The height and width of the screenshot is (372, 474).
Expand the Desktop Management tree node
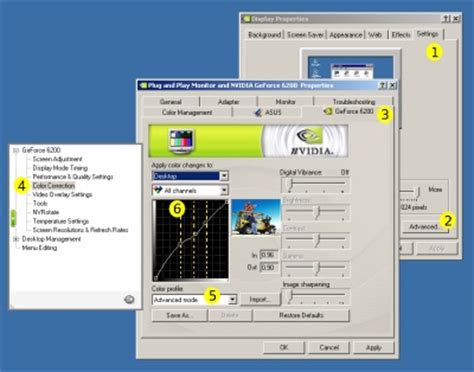[16, 239]
